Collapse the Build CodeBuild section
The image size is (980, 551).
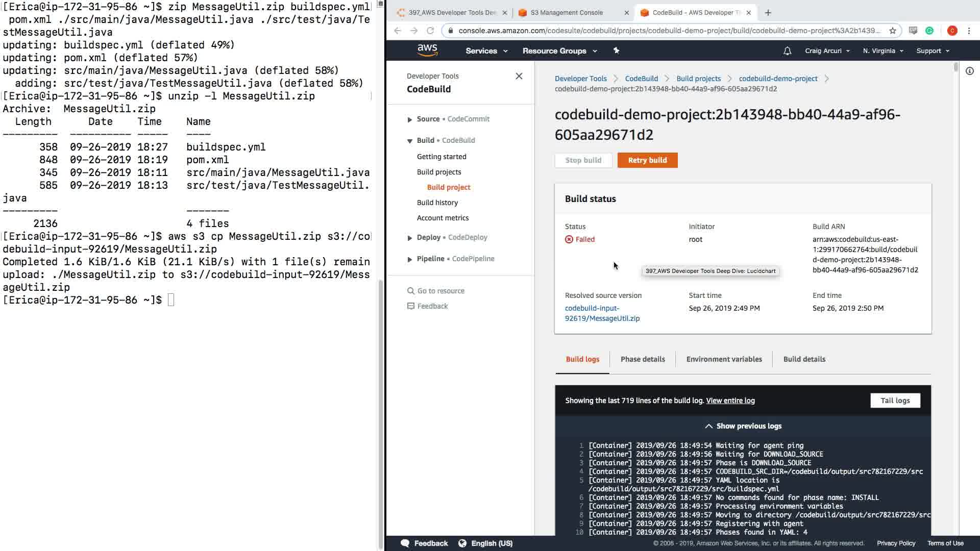(410, 141)
